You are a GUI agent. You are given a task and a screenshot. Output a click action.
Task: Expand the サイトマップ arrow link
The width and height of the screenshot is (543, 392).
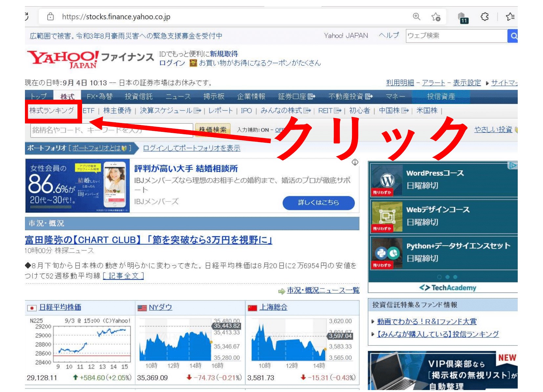click(x=487, y=83)
